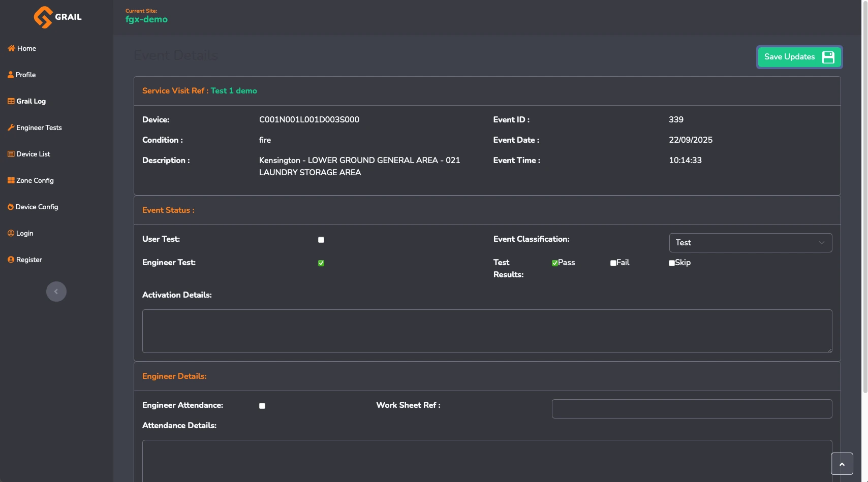This screenshot has width=868, height=482.
Task: Click the Device List icon
Action: point(11,154)
